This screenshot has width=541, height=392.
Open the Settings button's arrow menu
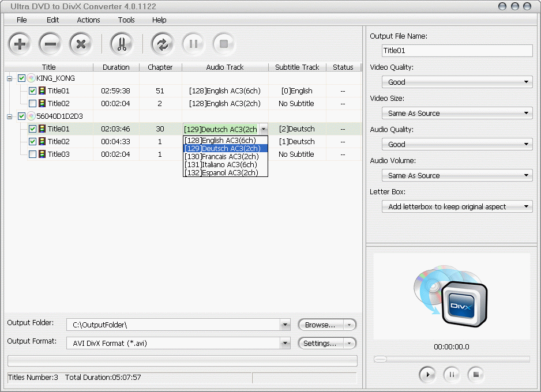349,343
